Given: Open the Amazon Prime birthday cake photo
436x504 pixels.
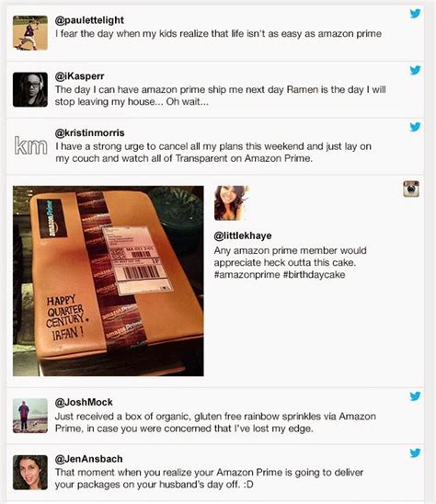Looking at the screenshot, I should pos(109,281).
